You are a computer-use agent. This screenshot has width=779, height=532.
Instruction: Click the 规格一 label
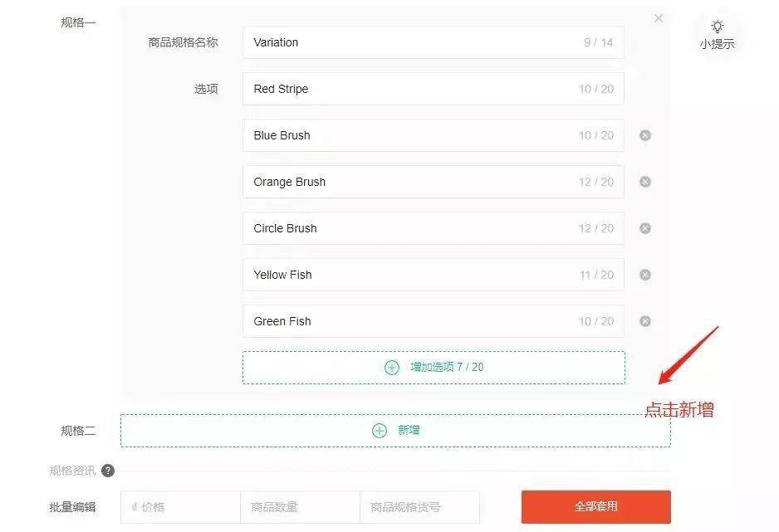click(x=78, y=22)
